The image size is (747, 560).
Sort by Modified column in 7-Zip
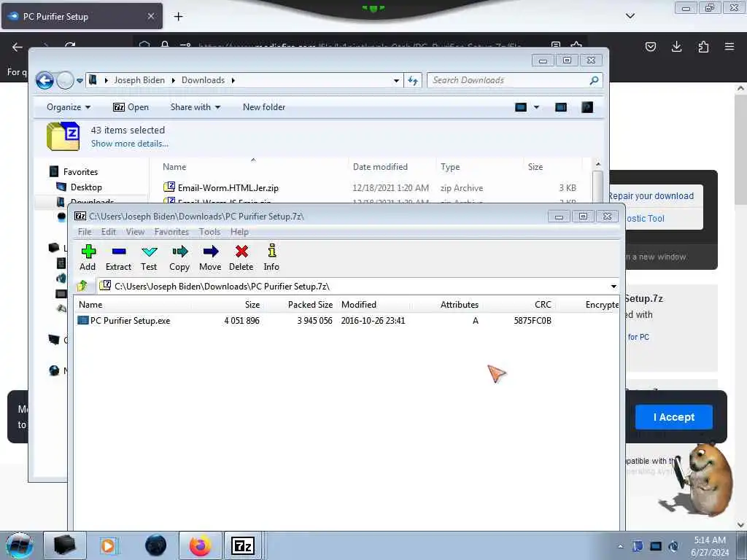(x=359, y=305)
